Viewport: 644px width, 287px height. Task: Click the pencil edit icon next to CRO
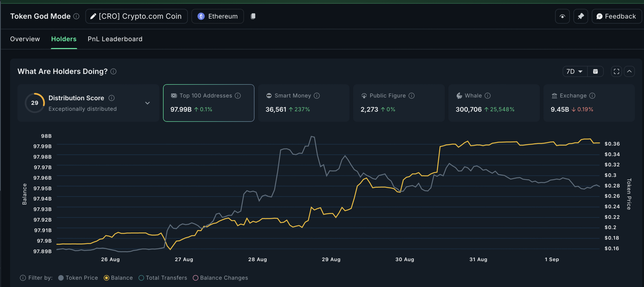coord(93,16)
